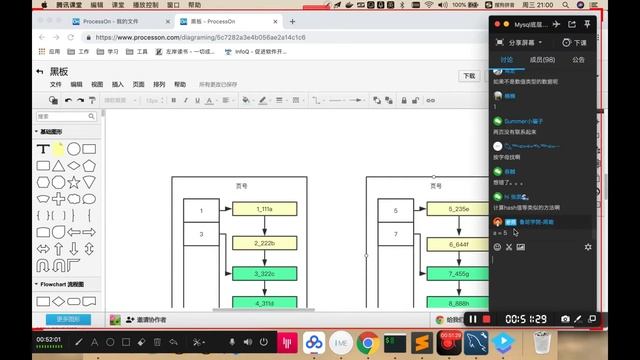Click the 更多图形 more shapes button
The image size is (640, 360).
point(68,319)
